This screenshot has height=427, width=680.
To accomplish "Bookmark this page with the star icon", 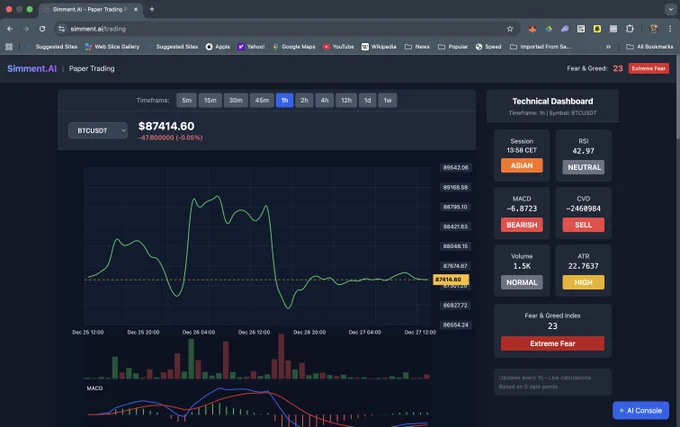I will pos(510,29).
